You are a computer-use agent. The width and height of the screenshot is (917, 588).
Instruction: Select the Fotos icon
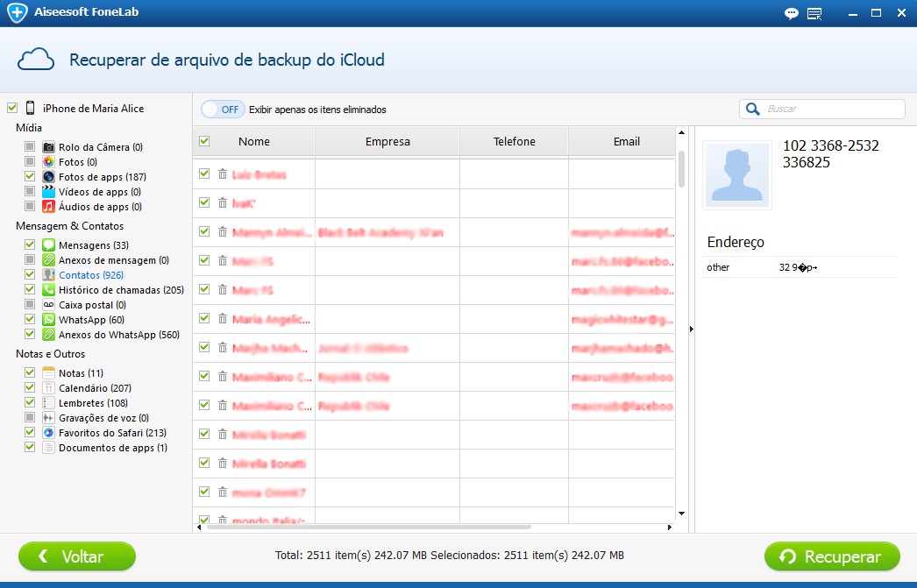tap(48, 162)
